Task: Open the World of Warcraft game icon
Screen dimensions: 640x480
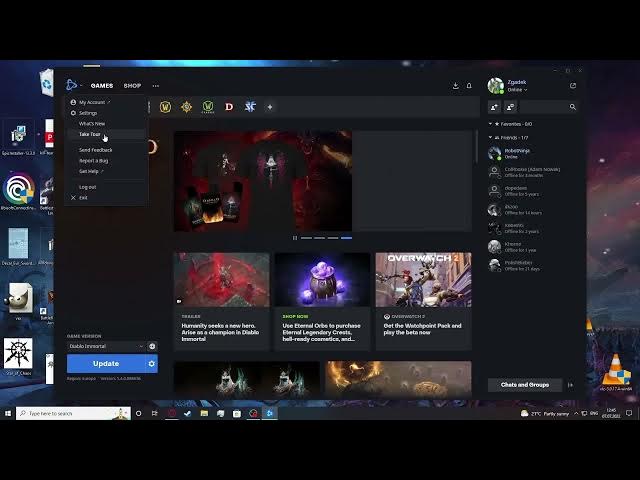Action: pyautogui.click(x=165, y=107)
